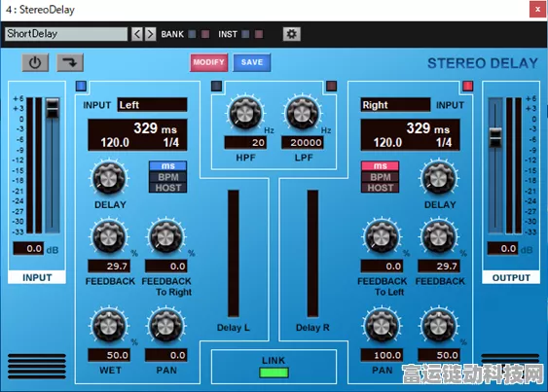Click the ShortDelay preset name field
Screen dimensions: 548x392
(66, 34)
